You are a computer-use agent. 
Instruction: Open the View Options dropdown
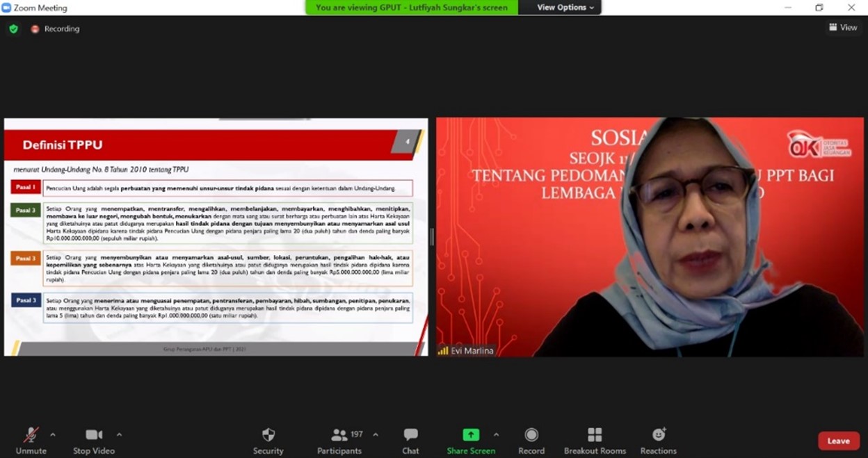[565, 8]
